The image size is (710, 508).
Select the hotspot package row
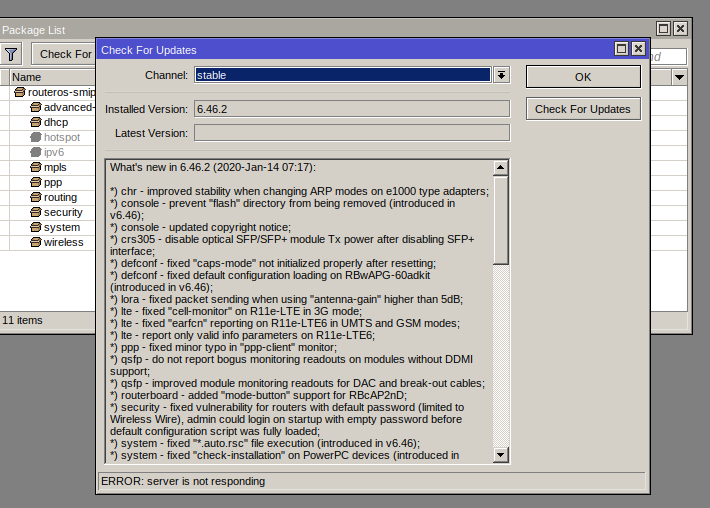coord(49,137)
